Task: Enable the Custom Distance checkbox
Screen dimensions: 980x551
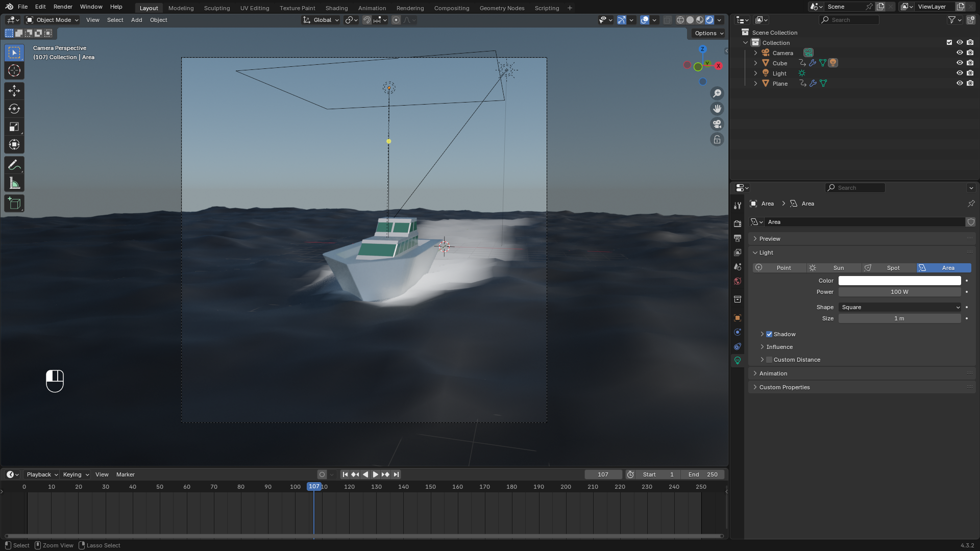Action: point(769,360)
